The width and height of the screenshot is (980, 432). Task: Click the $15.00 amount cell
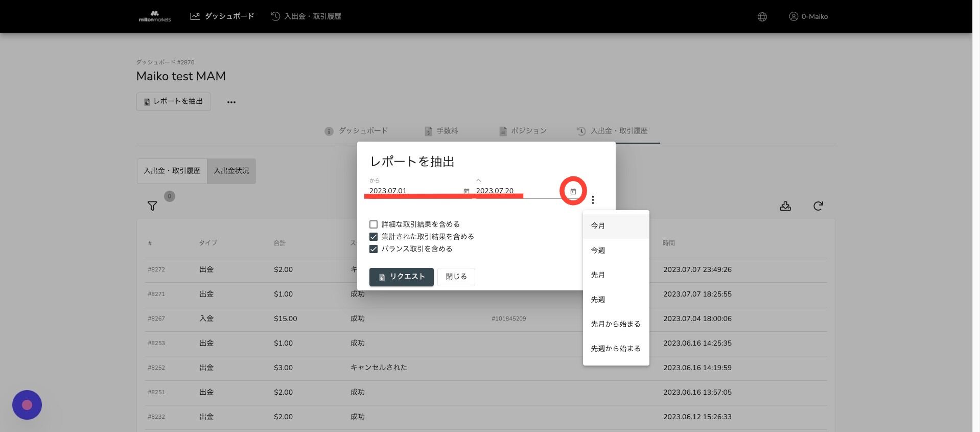[x=285, y=319]
